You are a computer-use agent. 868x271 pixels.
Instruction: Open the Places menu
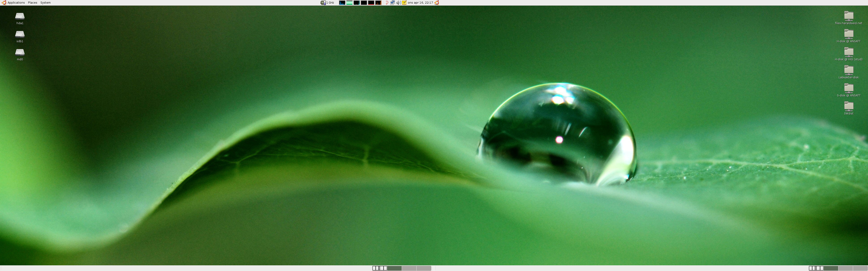[32, 3]
